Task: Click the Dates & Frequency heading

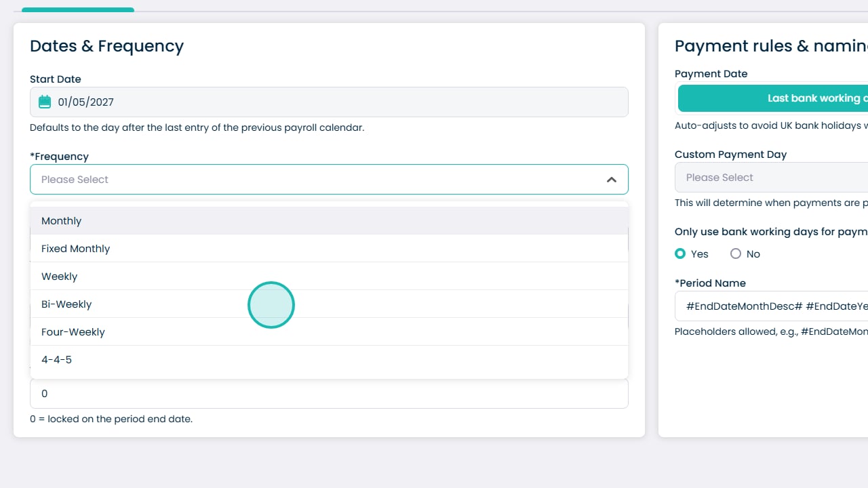Action: pos(106,46)
